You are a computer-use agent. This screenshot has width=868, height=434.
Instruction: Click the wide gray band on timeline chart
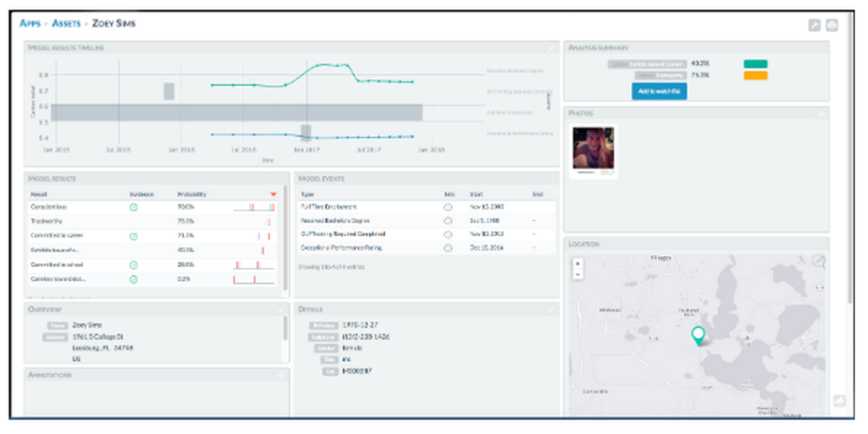click(237, 113)
